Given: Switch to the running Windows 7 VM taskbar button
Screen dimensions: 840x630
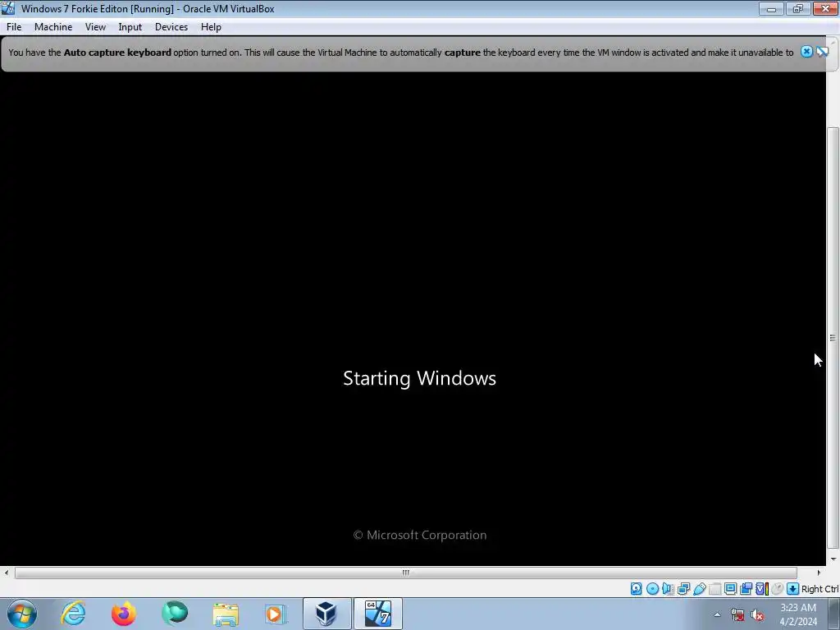Looking at the screenshot, I should pos(377,614).
